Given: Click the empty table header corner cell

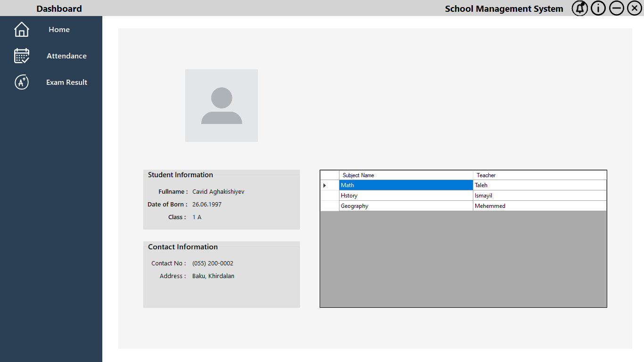Looking at the screenshot, I should coord(329,175).
